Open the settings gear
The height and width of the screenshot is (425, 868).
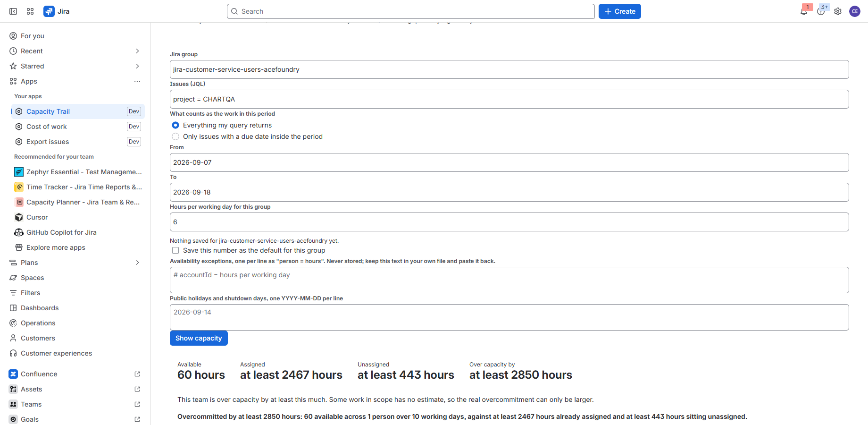[838, 11]
